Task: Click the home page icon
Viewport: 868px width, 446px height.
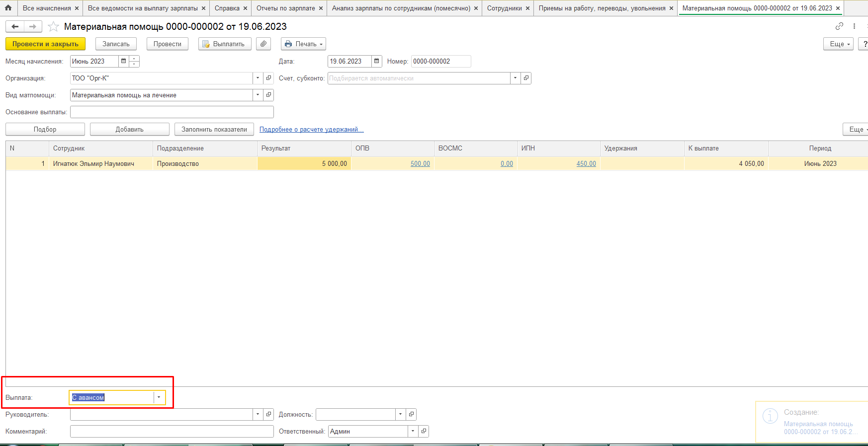Action: [8, 8]
